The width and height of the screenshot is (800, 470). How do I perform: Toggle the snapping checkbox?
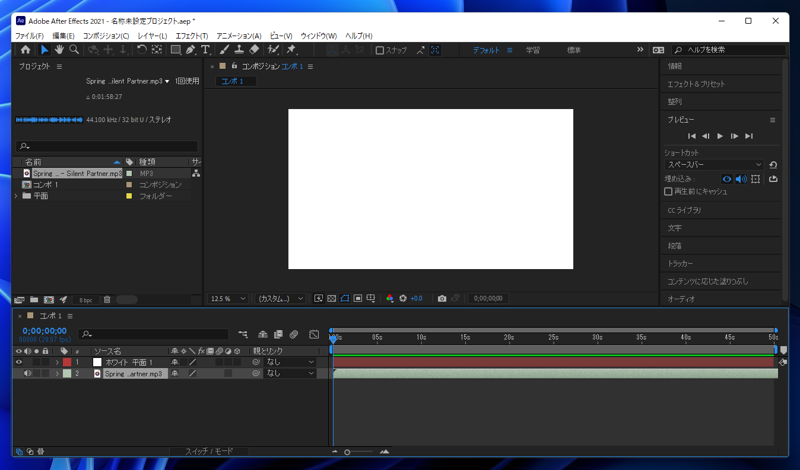(380, 50)
